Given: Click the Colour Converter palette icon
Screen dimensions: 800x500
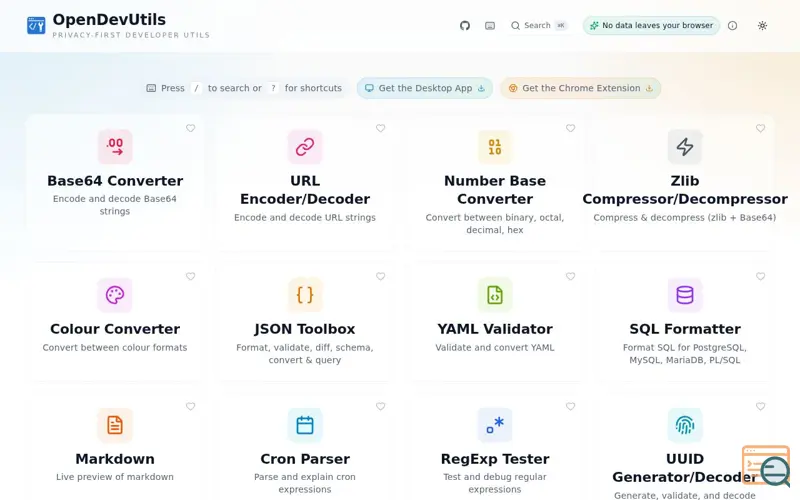Looking at the screenshot, I should click(115, 294).
